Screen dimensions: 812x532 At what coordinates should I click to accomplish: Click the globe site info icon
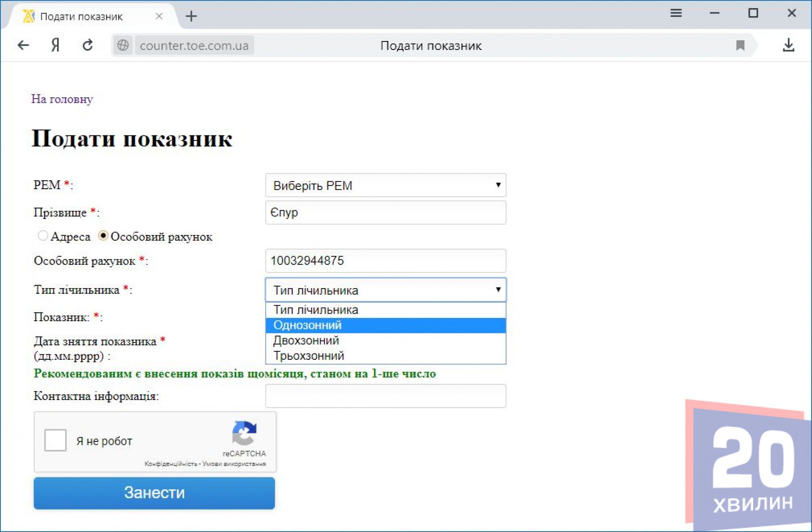[x=123, y=45]
